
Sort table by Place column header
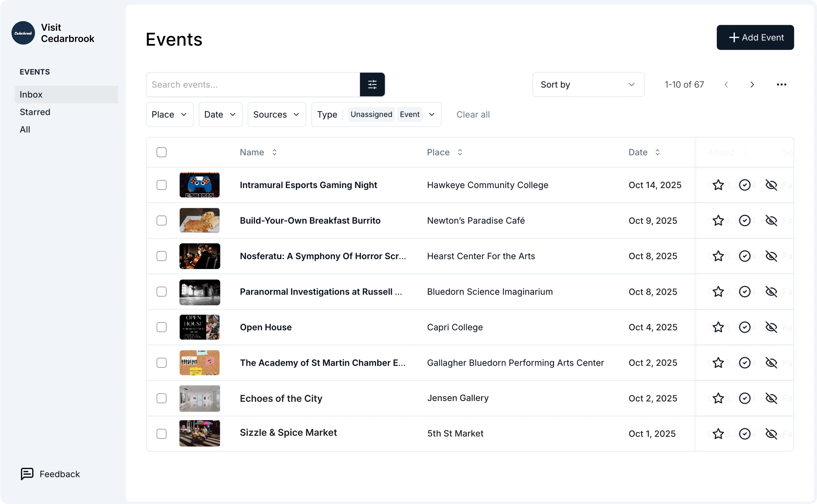(x=445, y=152)
